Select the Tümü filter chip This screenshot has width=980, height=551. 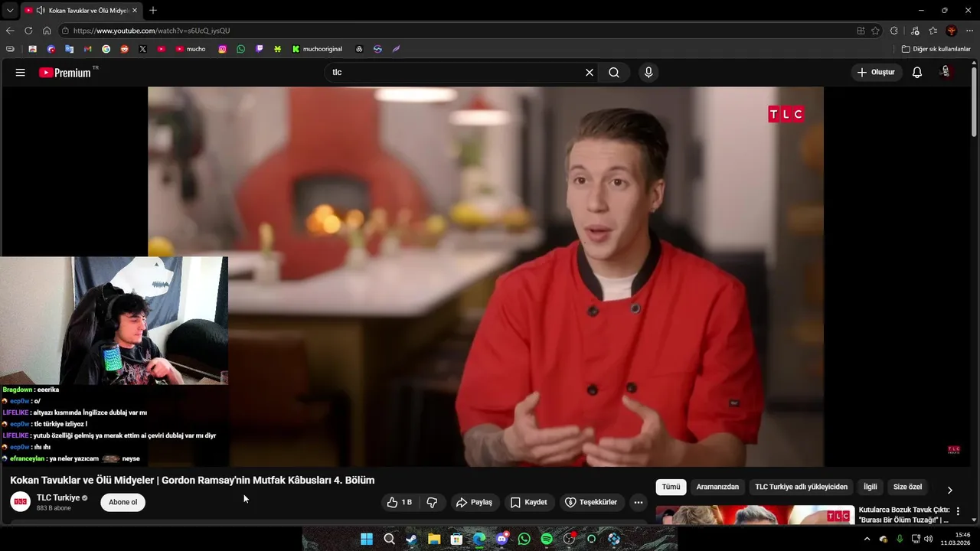(671, 487)
